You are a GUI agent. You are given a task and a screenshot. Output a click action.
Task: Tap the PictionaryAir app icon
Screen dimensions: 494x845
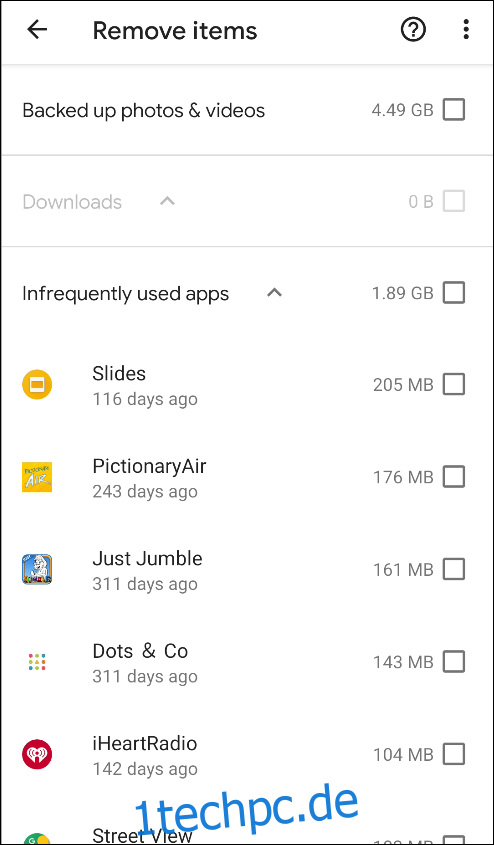pyautogui.click(x=37, y=477)
